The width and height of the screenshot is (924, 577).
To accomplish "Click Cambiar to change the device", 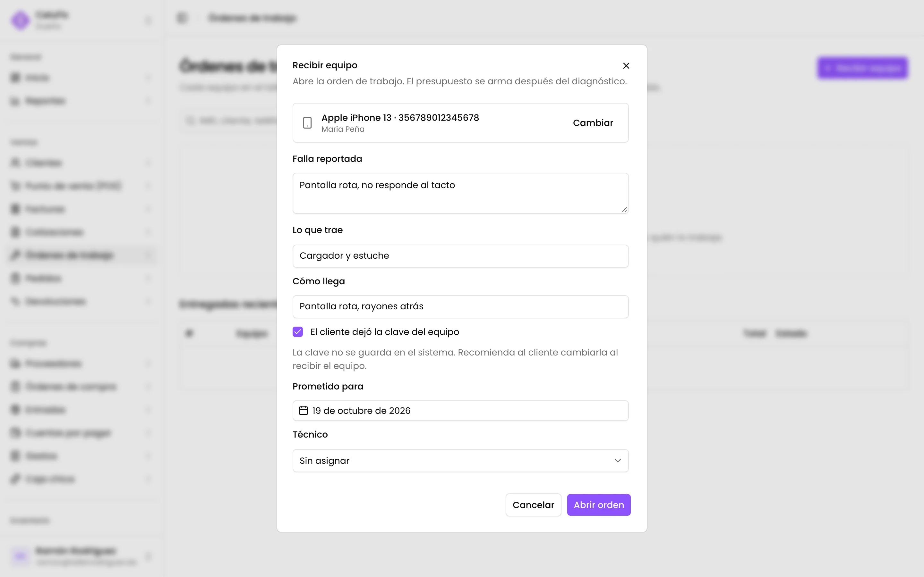I will [x=593, y=123].
